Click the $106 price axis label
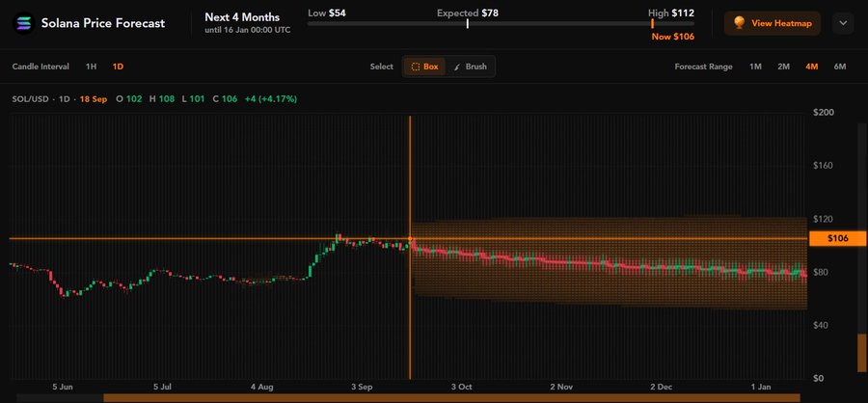The height and width of the screenshot is (403, 868). pos(838,238)
